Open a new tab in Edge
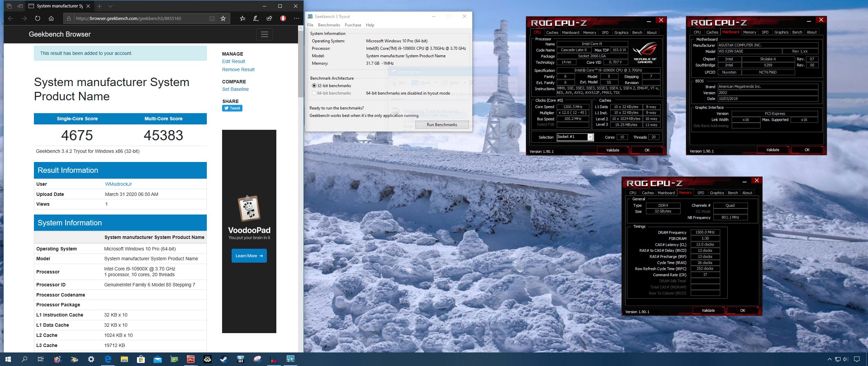Image resolution: width=868 pixels, height=366 pixels. click(x=99, y=6)
